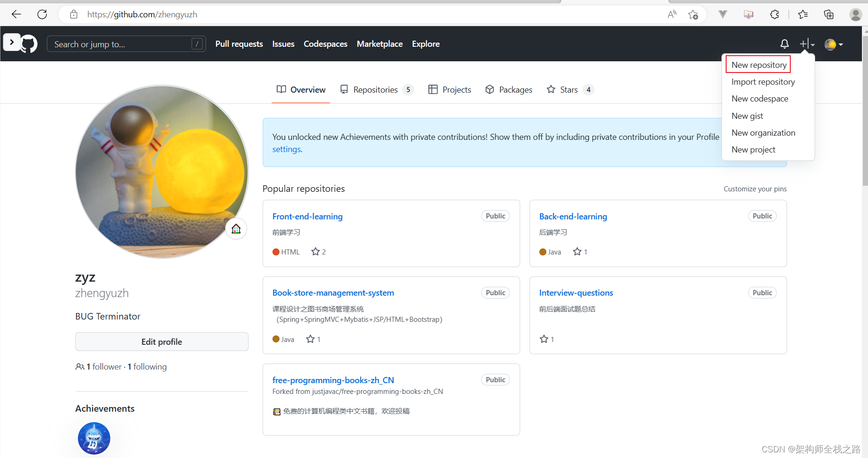The width and height of the screenshot is (868, 458).
Task: Open the user avatar dropdown menu
Action: click(x=834, y=44)
